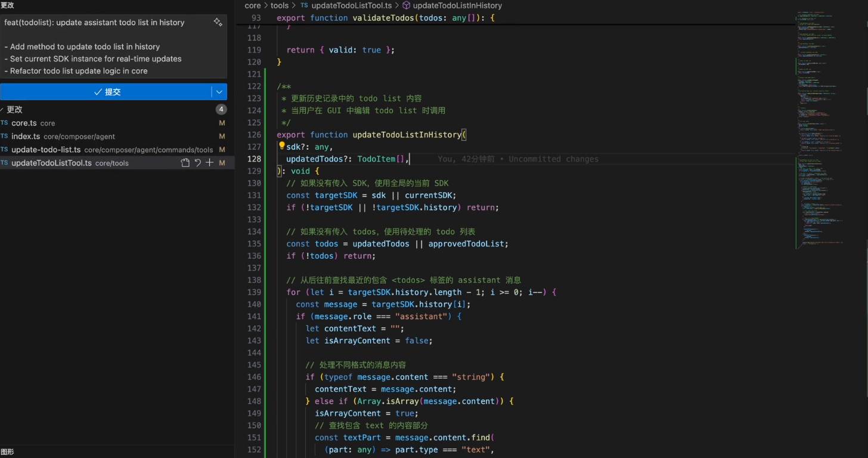Viewport: 868px width, 458px height.
Task: Click the TS file icon in the breadcrumb
Action: click(x=304, y=5)
